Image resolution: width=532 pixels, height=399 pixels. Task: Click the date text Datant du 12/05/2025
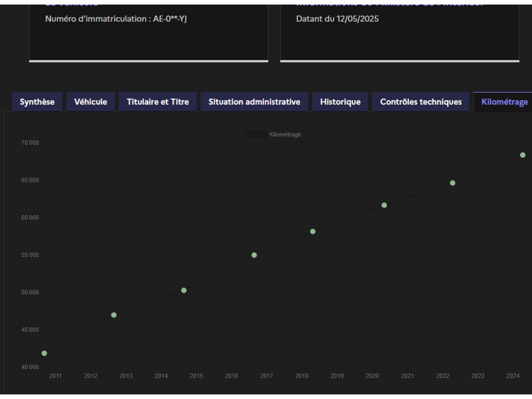[x=337, y=19]
